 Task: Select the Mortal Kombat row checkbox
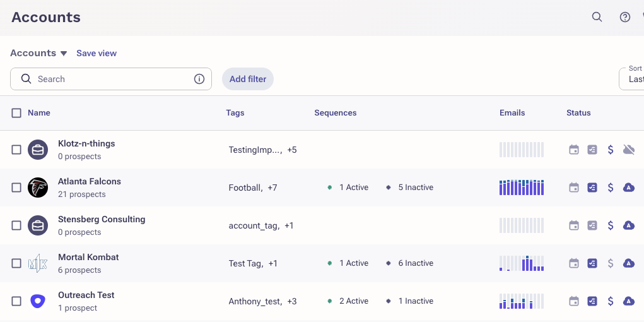coord(16,263)
